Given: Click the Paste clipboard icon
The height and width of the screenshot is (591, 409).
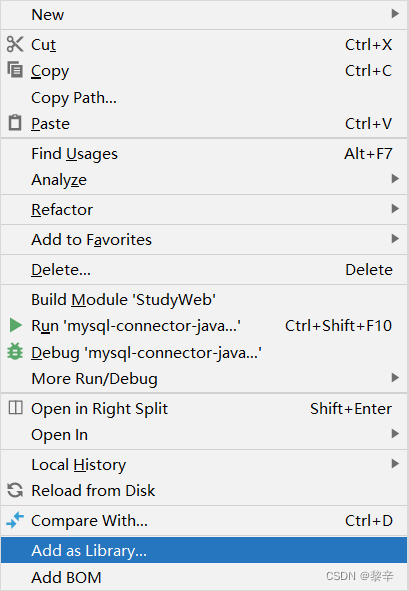Looking at the screenshot, I should (15, 123).
